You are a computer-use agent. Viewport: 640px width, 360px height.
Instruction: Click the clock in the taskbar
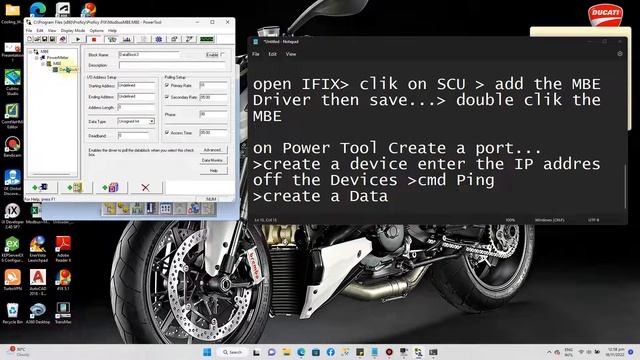pyautogui.click(x=616, y=352)
